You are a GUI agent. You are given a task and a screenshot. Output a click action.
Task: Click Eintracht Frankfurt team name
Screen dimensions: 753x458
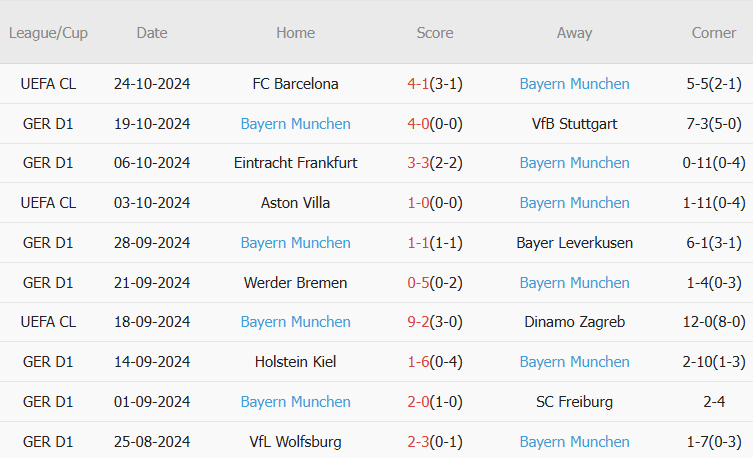point(295,163)
